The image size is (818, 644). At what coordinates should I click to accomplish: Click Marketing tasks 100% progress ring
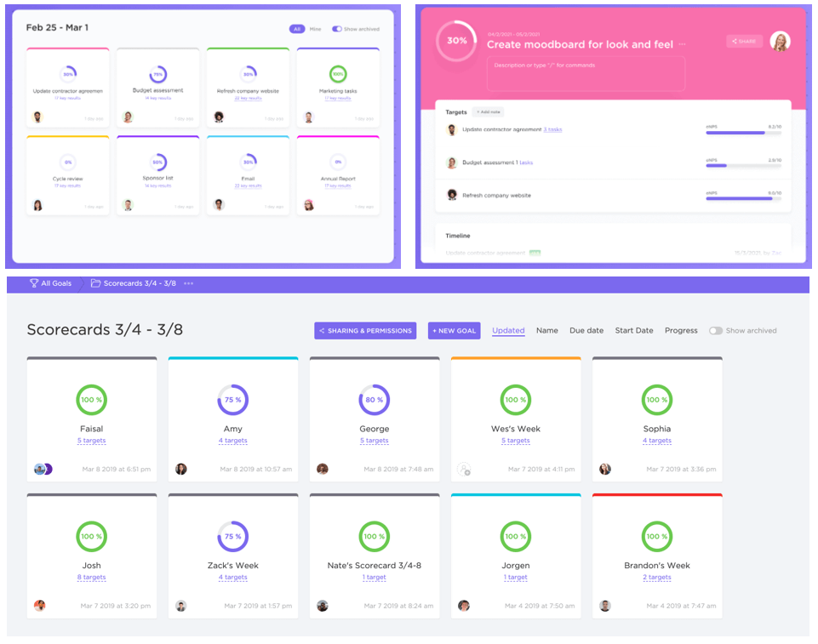338,74
